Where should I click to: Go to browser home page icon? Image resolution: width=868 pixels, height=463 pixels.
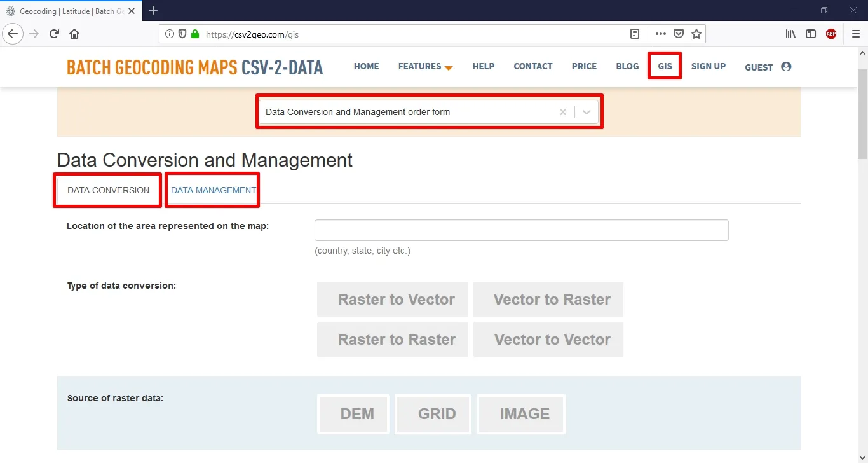click(x=74, y=34)
